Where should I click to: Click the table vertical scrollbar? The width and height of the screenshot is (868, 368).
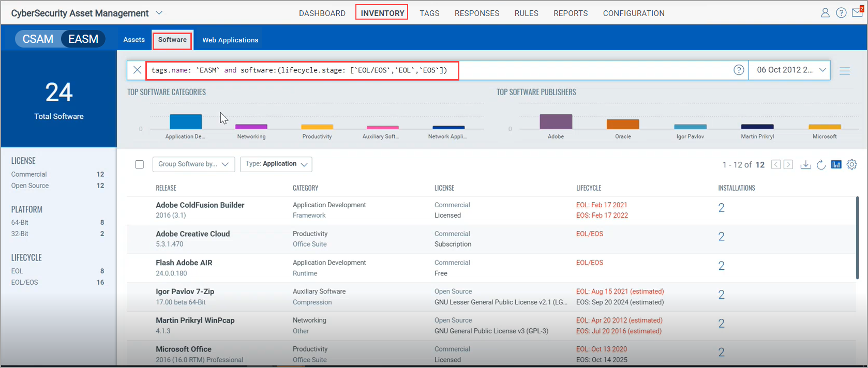[x=857, y=238]
